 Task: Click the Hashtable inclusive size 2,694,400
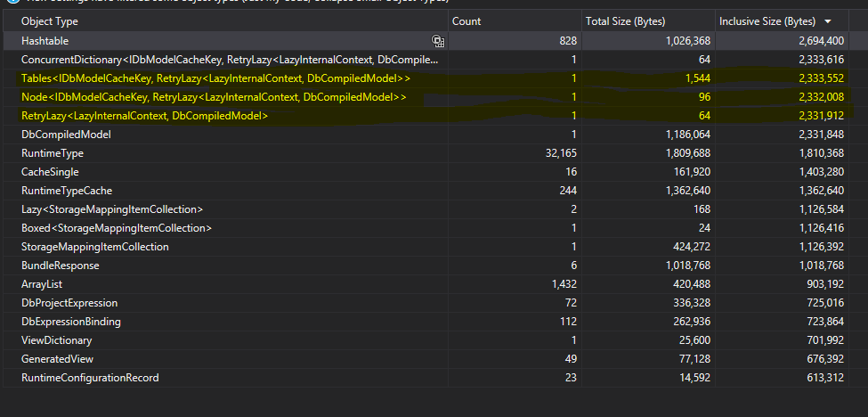pos(822,40)
